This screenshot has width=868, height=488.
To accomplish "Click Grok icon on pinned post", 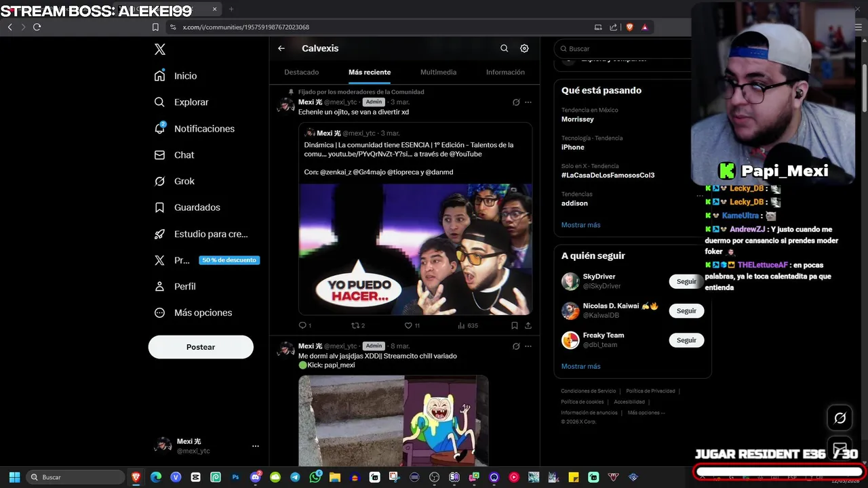I will click(x=516, y=102).
